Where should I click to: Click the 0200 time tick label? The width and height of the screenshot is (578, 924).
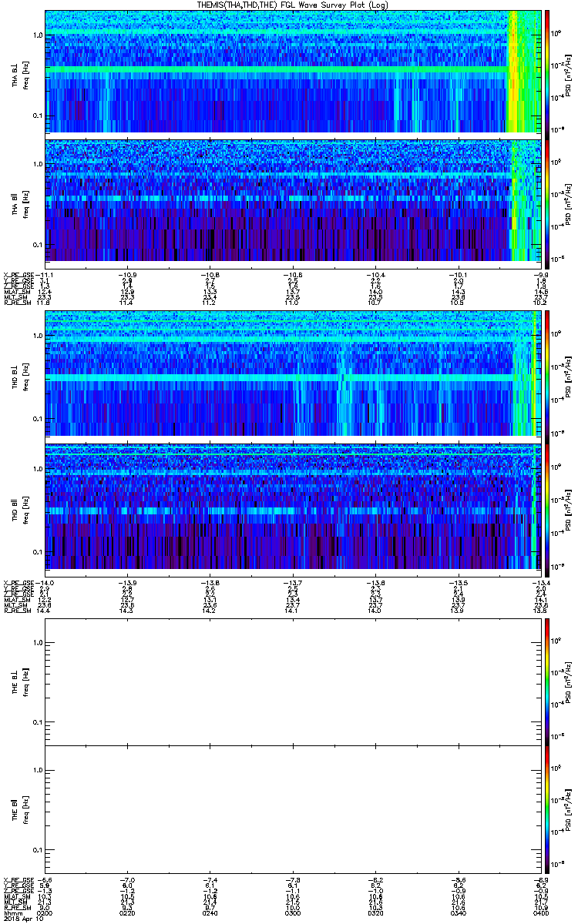pos(43,912)
